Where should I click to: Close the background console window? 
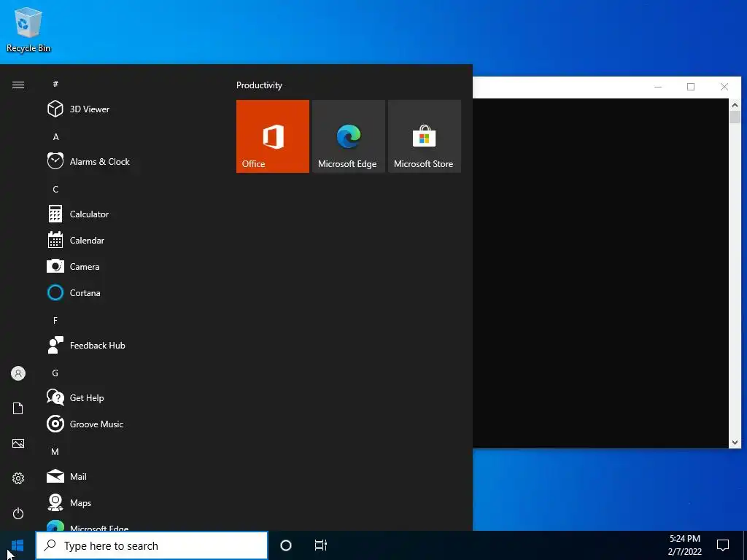pyautogui.click(x=724, y=87)
